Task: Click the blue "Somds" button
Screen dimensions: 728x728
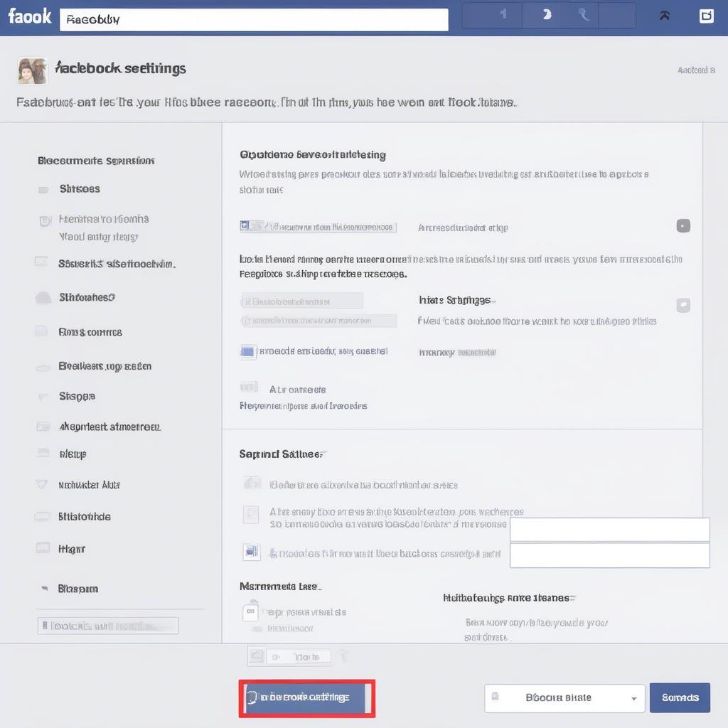Action: 680,697
